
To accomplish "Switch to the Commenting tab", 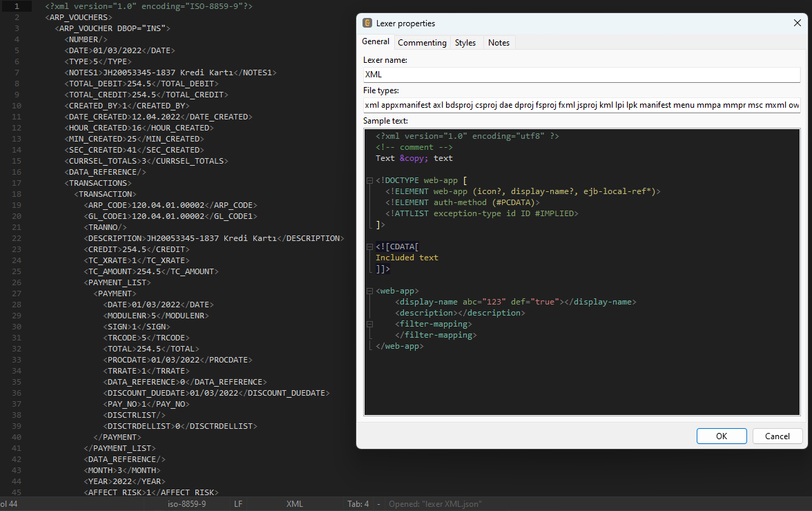I will coord(422,43).
